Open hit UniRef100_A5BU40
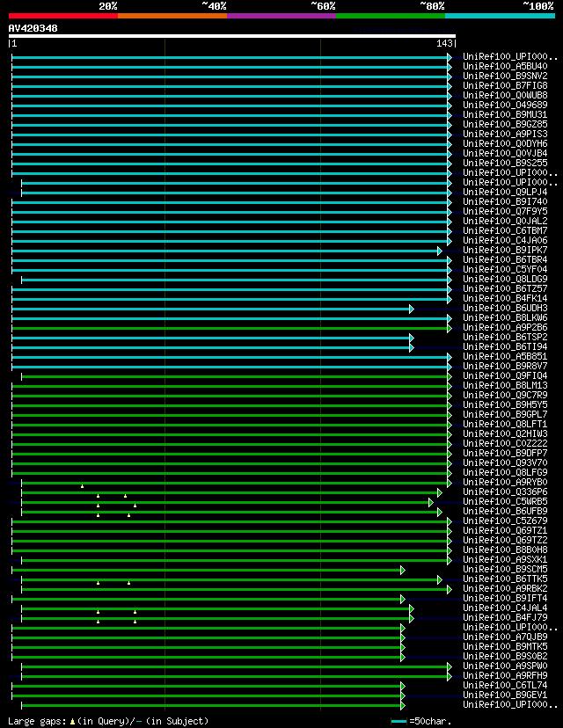The width and height of the screenshot is (563, 728). (x=505, y=67)
